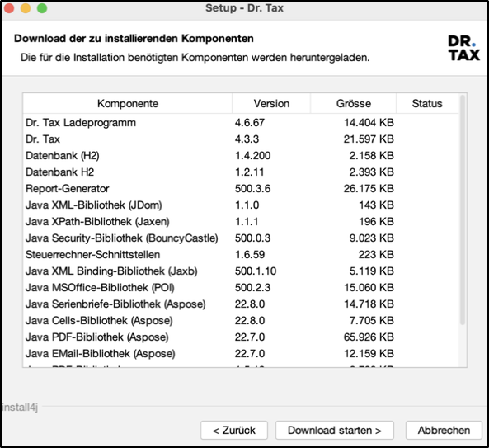
Task: Select Java Security-Bibliothek (BouncyCastle) row
Action: [241, 238]
